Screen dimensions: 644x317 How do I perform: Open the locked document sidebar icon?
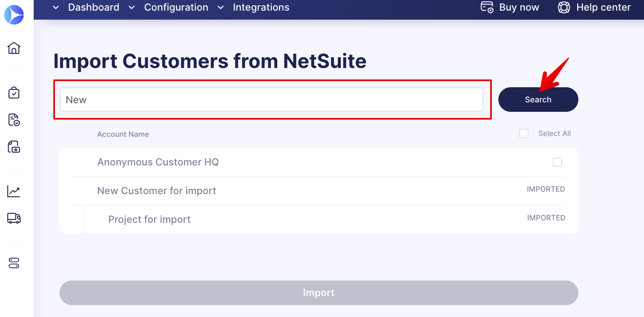[x=14, y=147]
